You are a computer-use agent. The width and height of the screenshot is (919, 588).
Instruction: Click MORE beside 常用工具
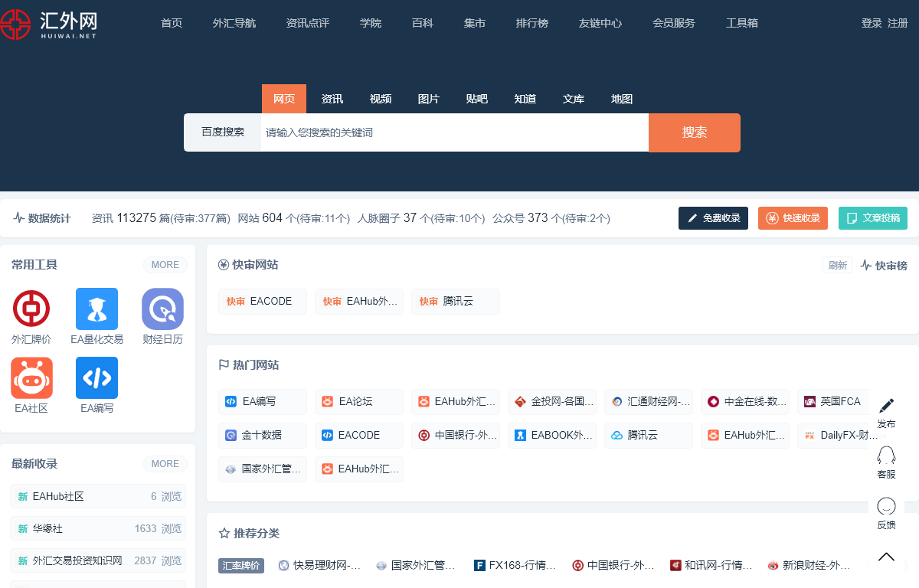point(165,265)
